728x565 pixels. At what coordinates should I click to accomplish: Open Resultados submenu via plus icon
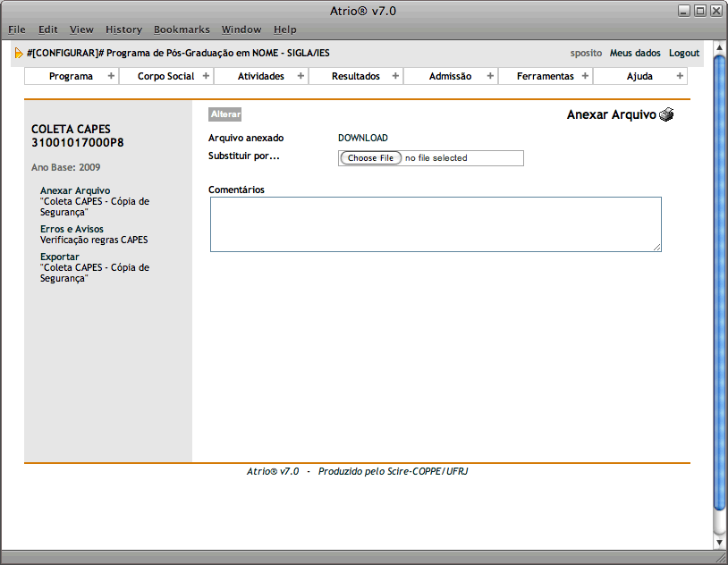point(395,76)
